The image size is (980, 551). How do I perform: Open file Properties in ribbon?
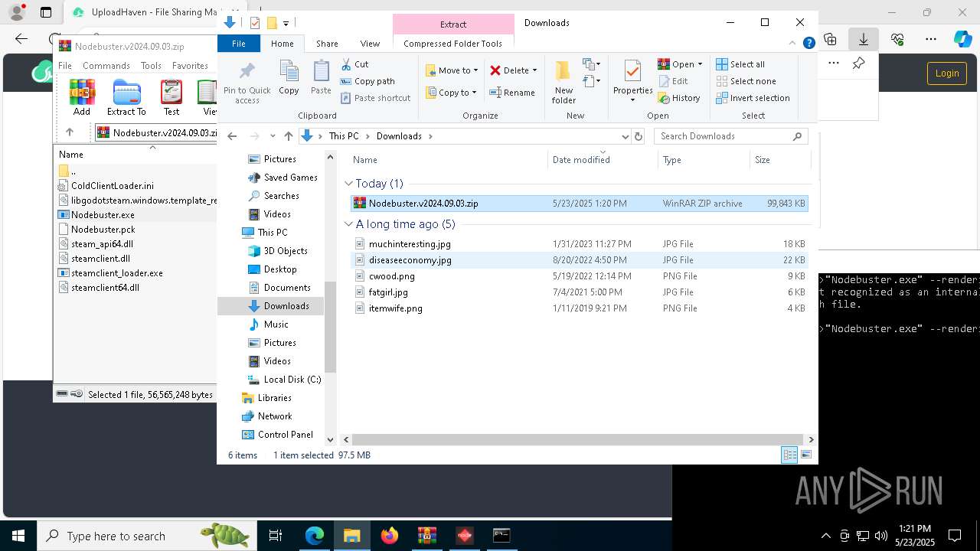(632, 82)
